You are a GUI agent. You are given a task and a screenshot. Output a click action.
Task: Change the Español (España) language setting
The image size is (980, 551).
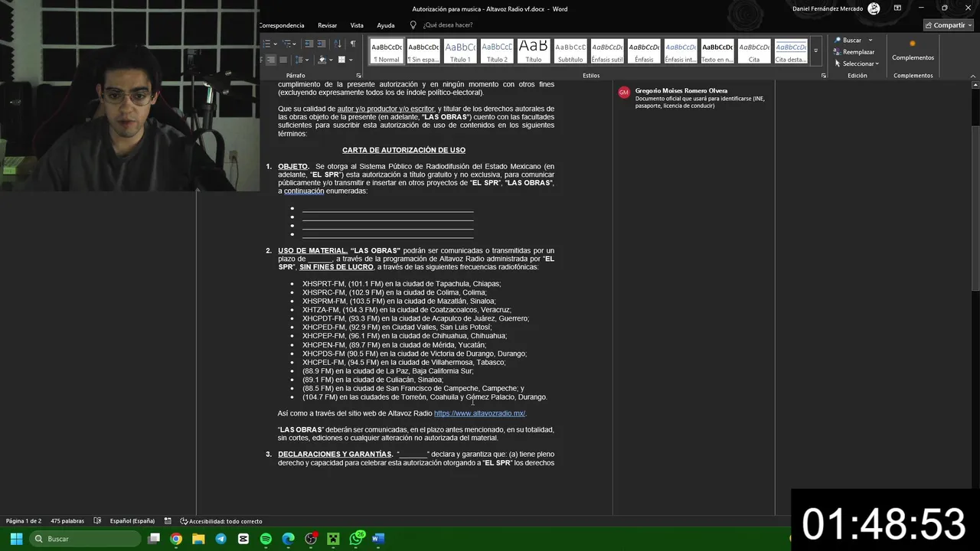click(132, 521)
